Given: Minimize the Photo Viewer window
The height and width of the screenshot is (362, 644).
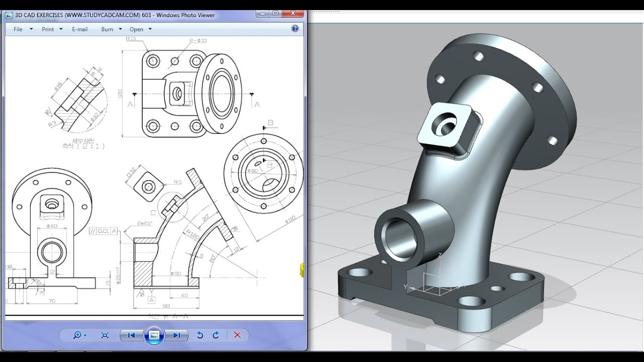Looking at the screenshot, I should [262, 14].
